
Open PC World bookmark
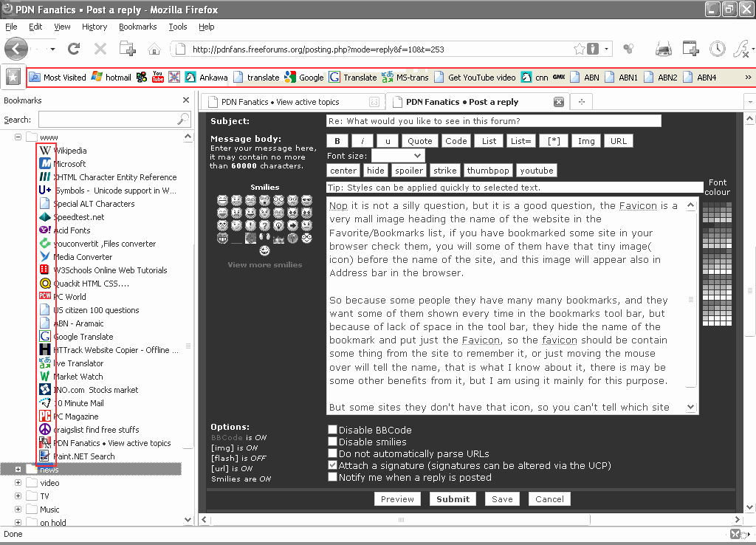tap(63, 297)
